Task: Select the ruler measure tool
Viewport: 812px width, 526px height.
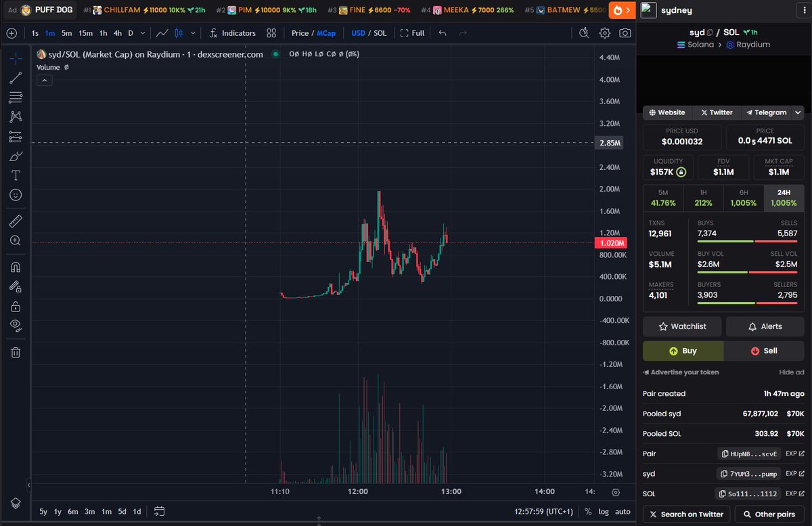Action: pyautogui.click(x=15, y=221)
